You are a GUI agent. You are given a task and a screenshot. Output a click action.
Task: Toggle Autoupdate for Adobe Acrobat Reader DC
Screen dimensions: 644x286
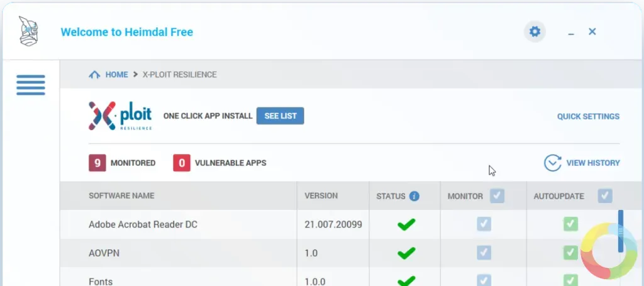tap(570, 224)
